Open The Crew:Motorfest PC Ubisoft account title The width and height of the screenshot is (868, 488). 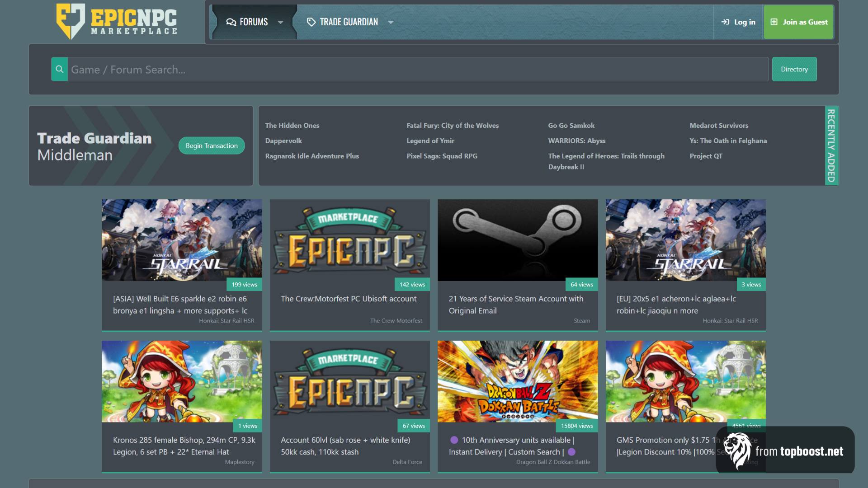tap(349, 299)
